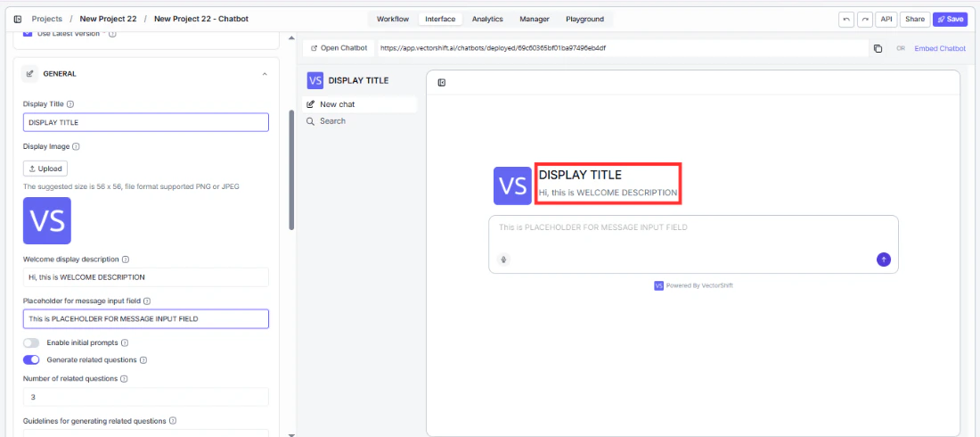The width and height of the screenshot is (980, 437).
Task: Click the info icon beside Enable initial prompts
Action: point(125,343)
